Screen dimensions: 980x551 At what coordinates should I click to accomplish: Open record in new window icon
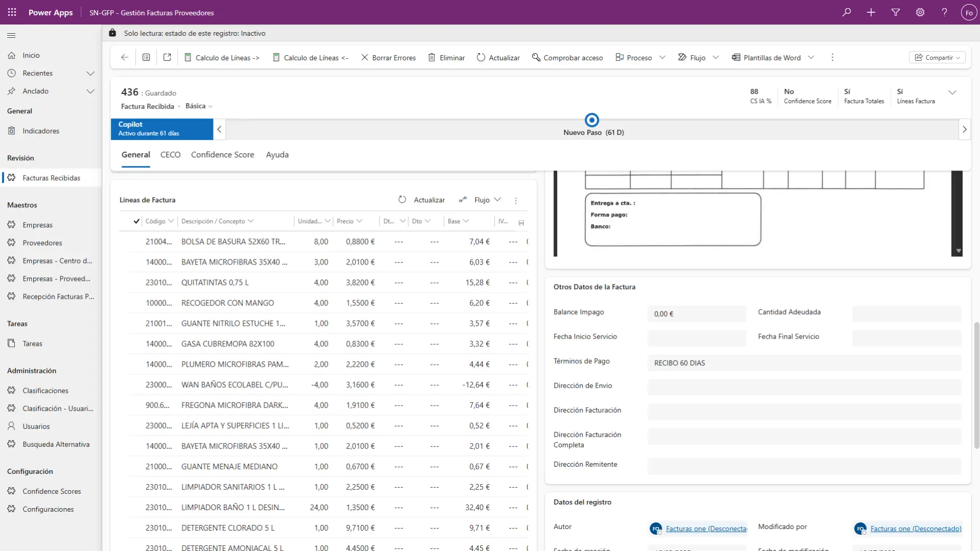(x=167, y=58)
